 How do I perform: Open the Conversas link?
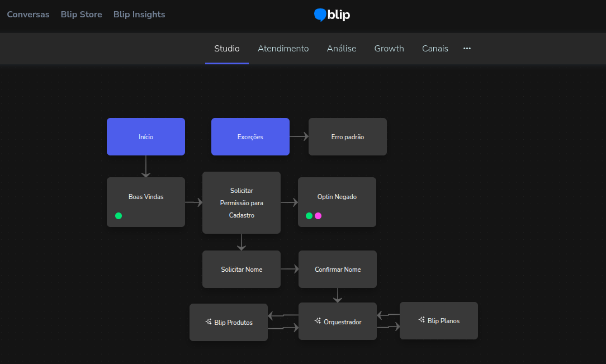coord(28,15)
